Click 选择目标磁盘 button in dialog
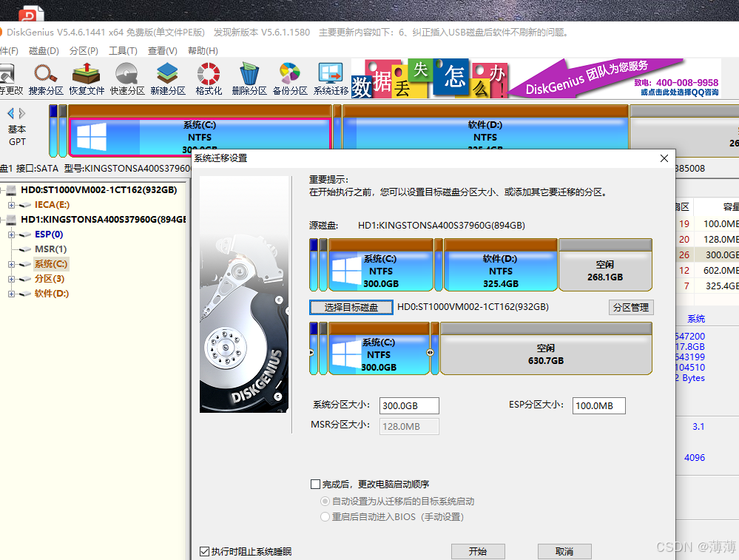The height and width of the screenshot is (560, 739). (x=351, y=307)
